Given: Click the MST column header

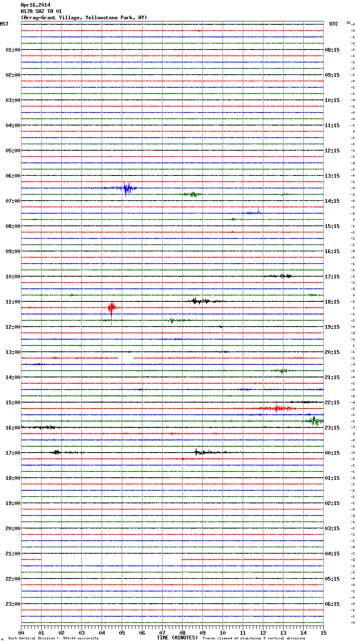Looking at the screenshot, I should tap(4, 24).
